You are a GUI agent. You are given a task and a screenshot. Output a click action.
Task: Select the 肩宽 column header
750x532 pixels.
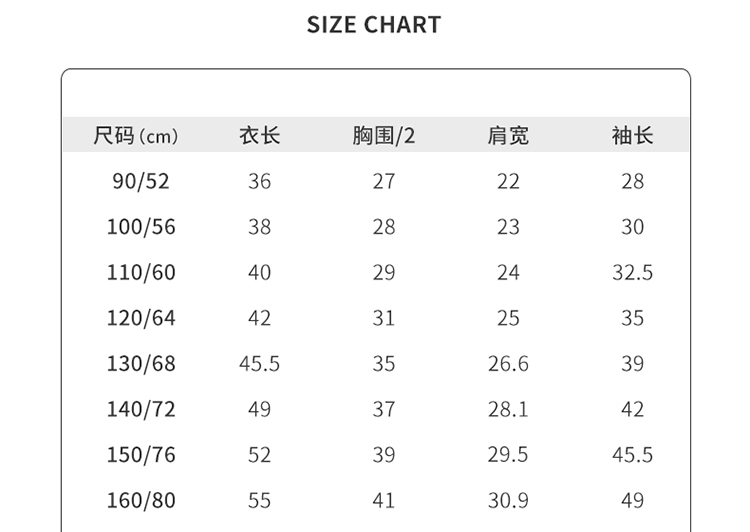click(508, 136)
